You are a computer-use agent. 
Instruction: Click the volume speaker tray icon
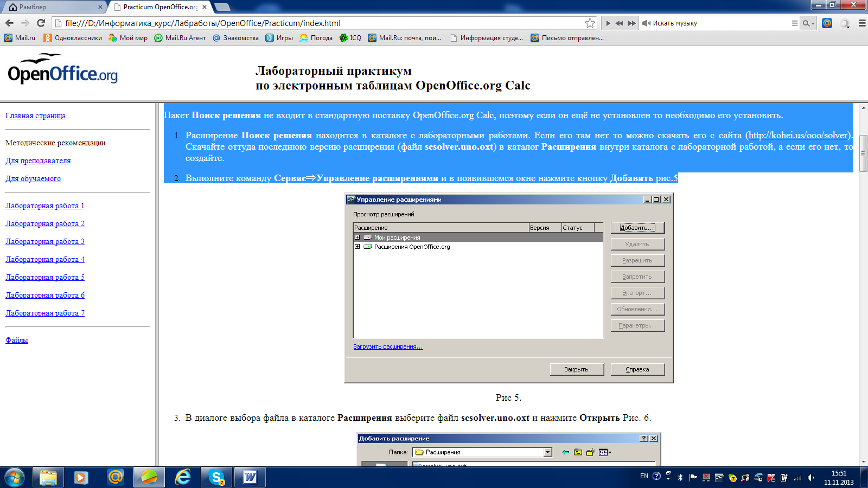click(x=810, y=478)
